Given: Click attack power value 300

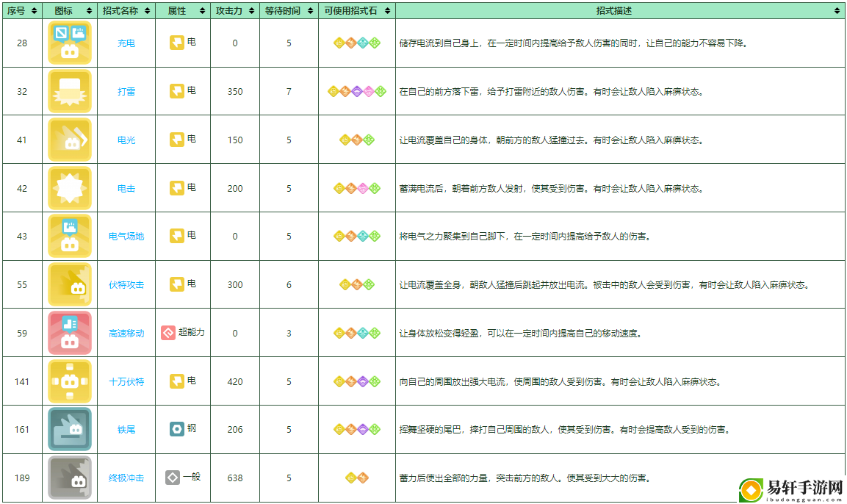Looking at the screenshot, I should (x=235, y=284).
